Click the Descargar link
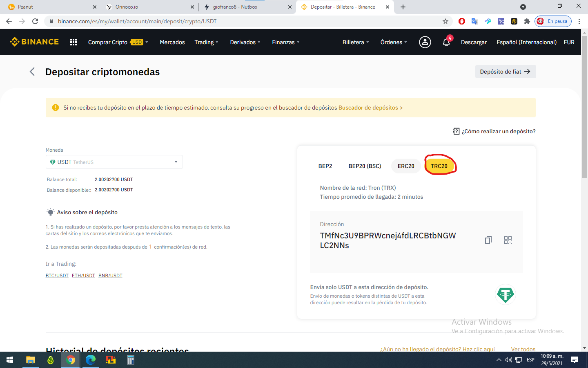 (474, 42)
